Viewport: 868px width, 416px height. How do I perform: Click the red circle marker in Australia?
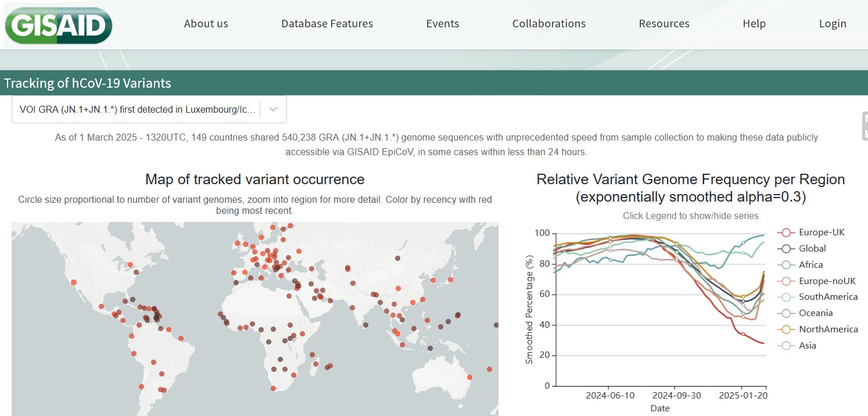(469, 378)
